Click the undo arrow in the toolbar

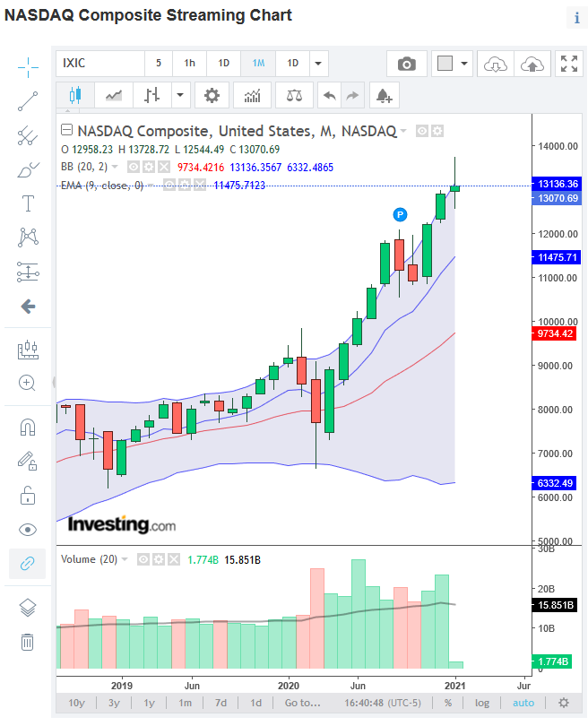click(x=330, y=94)
